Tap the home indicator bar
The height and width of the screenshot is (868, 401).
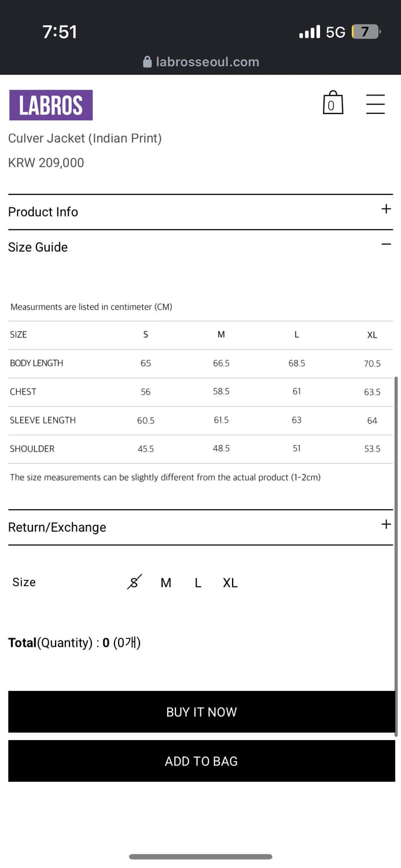click(x=201, y=856)
